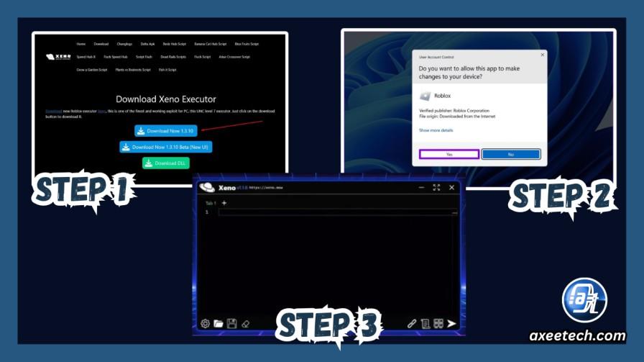Open Plants vs Brainrots Script menu item

click(x=133, y=70)
